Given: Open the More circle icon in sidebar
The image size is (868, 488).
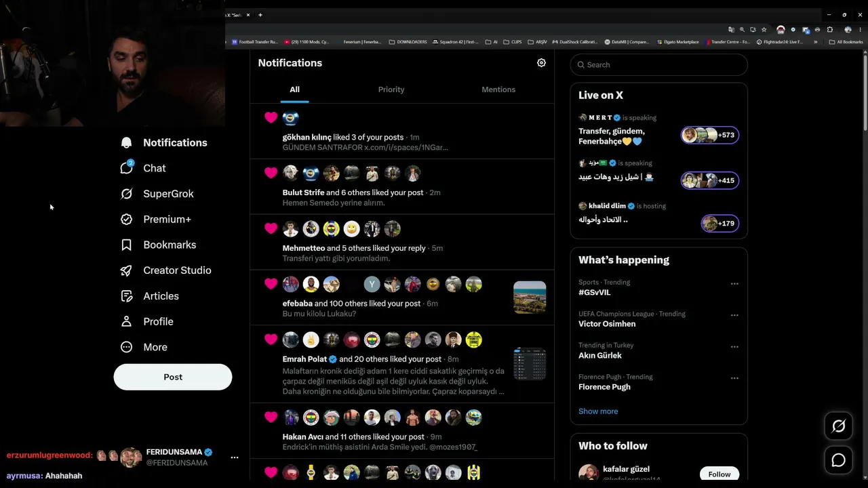Looking at the screenshot, I should (x=126, y=347).
